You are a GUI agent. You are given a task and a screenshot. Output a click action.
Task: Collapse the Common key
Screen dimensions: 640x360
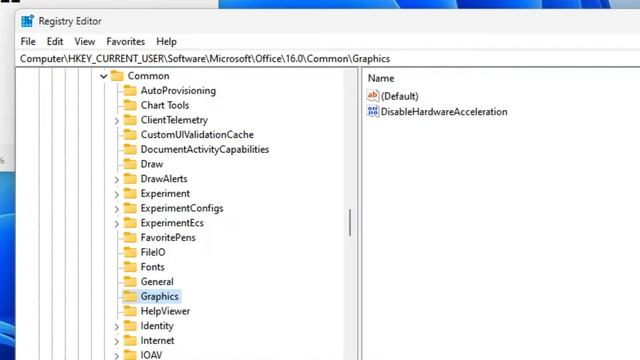103,76
